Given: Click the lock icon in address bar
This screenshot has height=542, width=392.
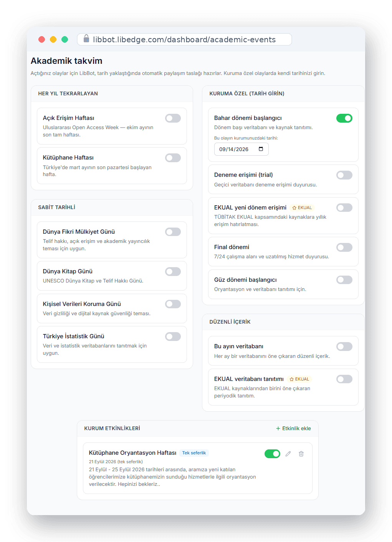Looking at the screenshot, I should (x=86, y=38).
